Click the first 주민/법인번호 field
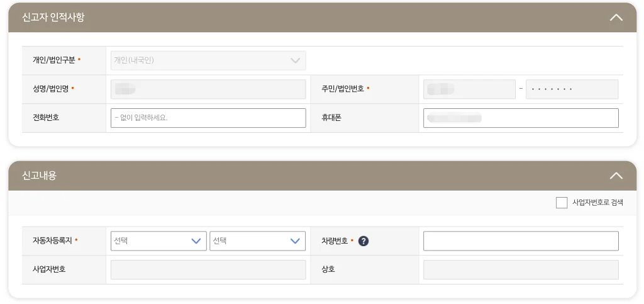Viewport: 644px width, 304px height. (469, 89)
